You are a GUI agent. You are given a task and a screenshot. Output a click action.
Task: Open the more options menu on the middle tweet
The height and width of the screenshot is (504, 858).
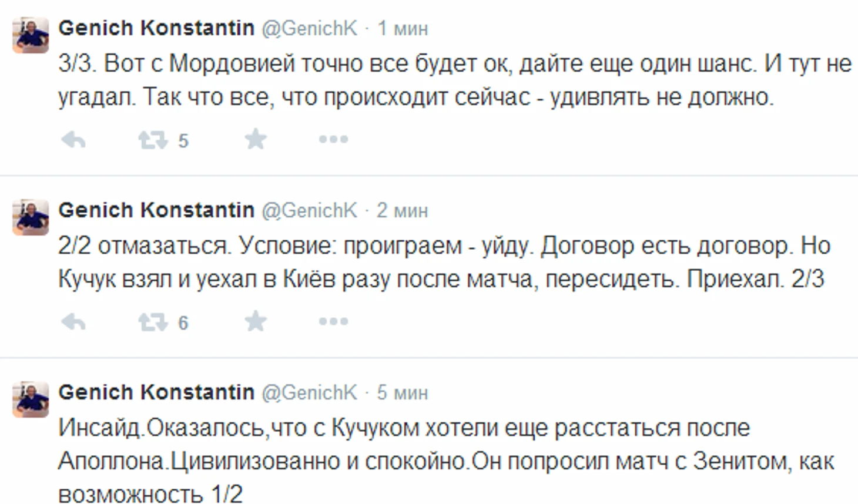[x=333, y=321]
